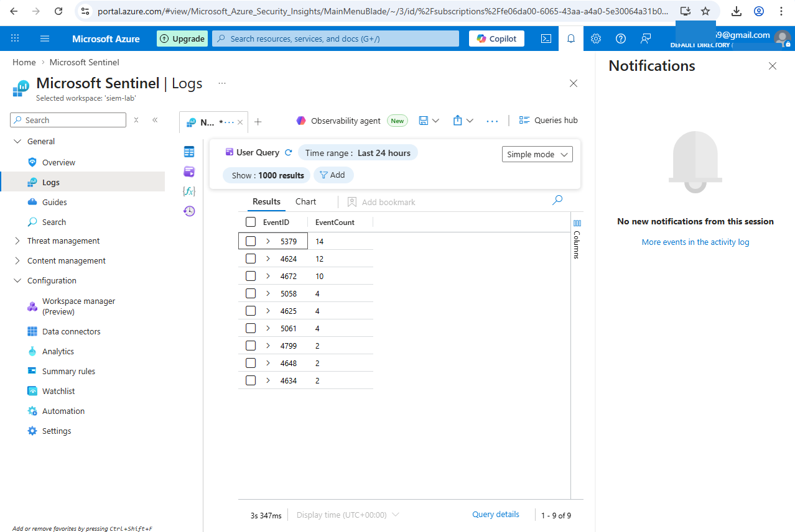
Task: Bookmark this page with the star icon
Action: point(705,11)
